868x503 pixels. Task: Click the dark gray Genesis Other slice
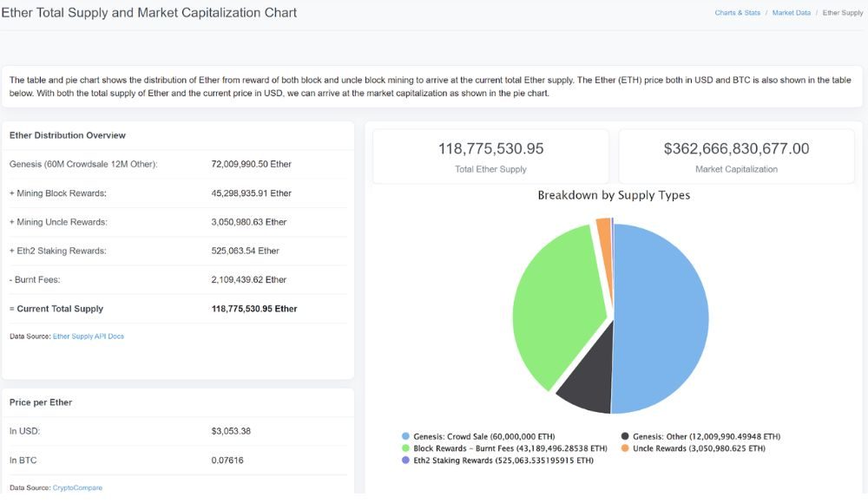585,388
